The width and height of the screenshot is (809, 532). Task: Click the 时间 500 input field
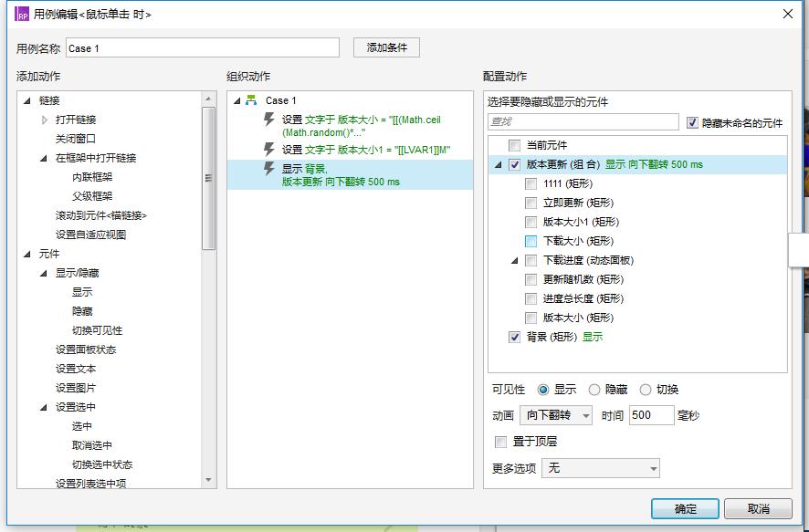651,415
